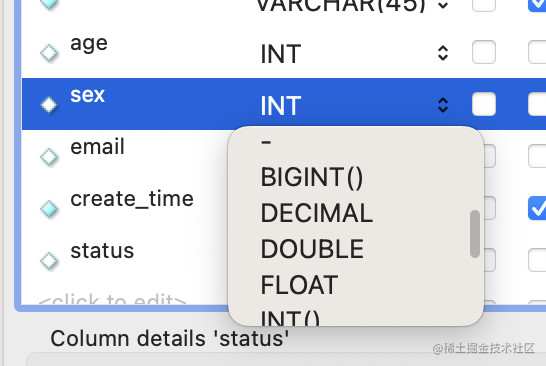Click the filled diamond icon beside create_time
Viewport: 546px width, 366px height.
[49, 209]
